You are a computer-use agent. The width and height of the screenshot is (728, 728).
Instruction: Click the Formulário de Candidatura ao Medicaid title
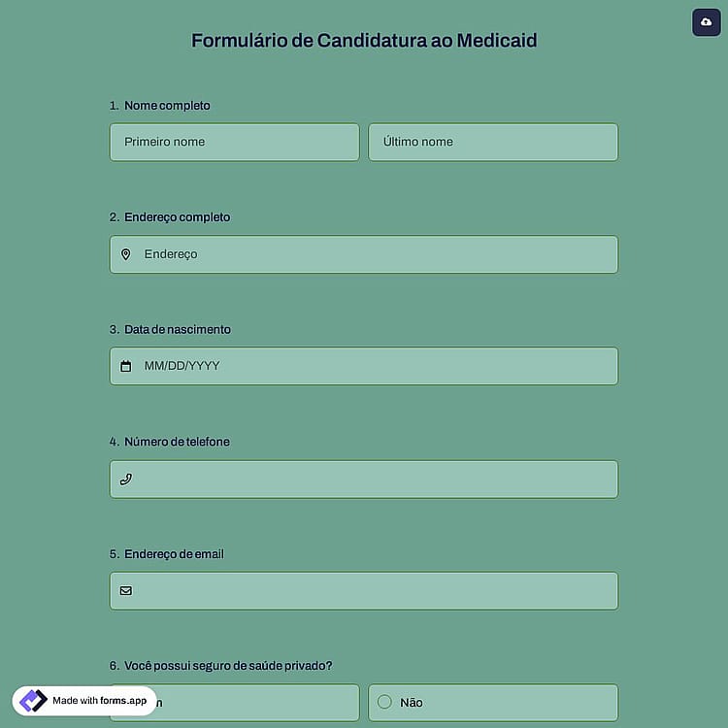[364, 41]
